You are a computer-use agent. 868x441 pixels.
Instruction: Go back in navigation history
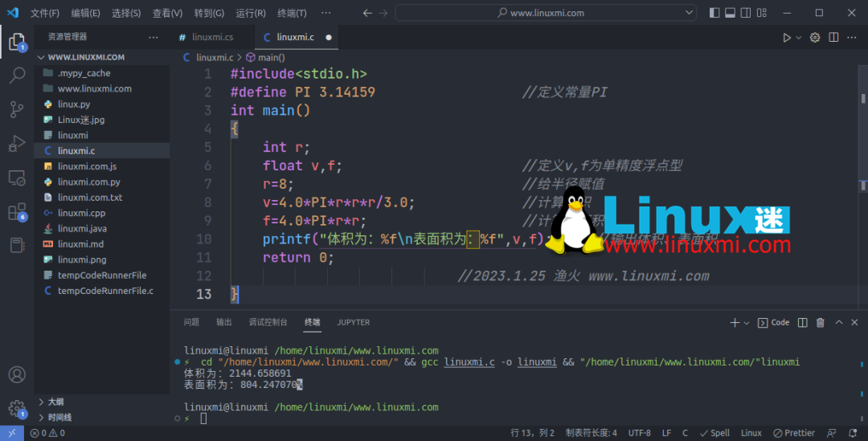367,13
